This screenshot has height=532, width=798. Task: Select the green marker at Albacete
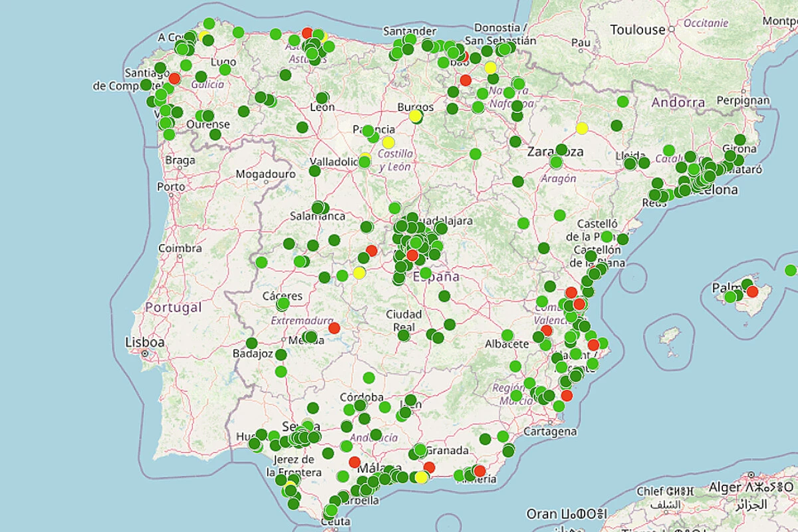coord(507,335)
